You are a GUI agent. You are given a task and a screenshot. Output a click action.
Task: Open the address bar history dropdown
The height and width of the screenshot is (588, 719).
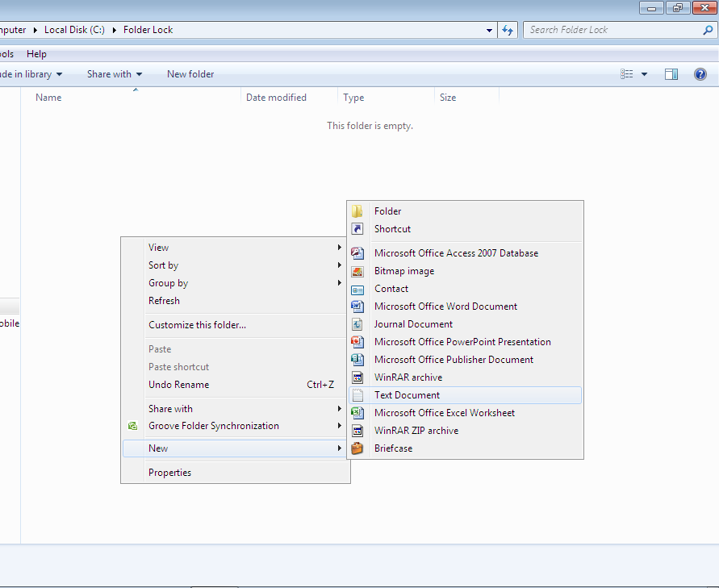pos(489,31)
